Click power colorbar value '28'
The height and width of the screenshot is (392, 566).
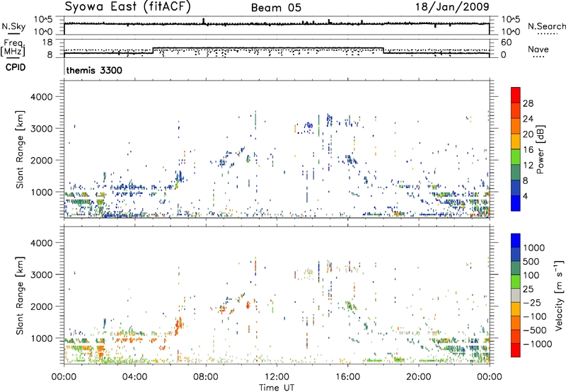(x=528, y=103)
